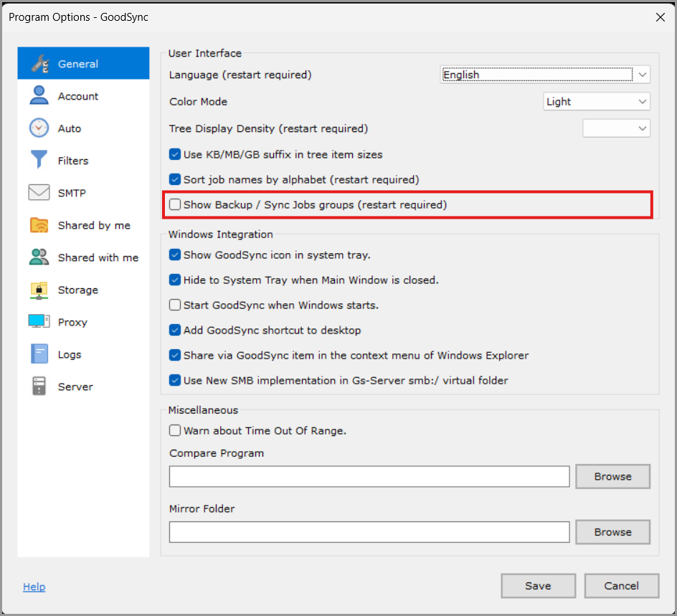This screenshot has width=677, height=616.
Task: Enable Show Backup / Sync Jobs groups
Action: [x=175, y=204]
